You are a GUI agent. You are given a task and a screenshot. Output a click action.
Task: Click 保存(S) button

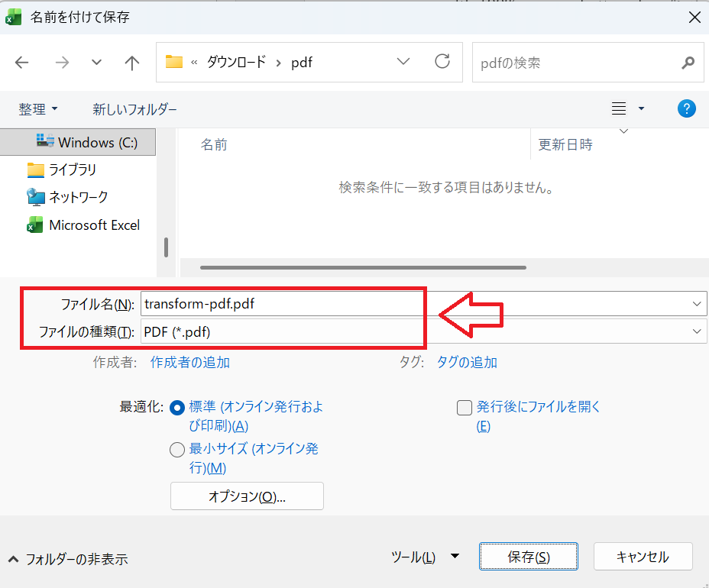point(529,557)
